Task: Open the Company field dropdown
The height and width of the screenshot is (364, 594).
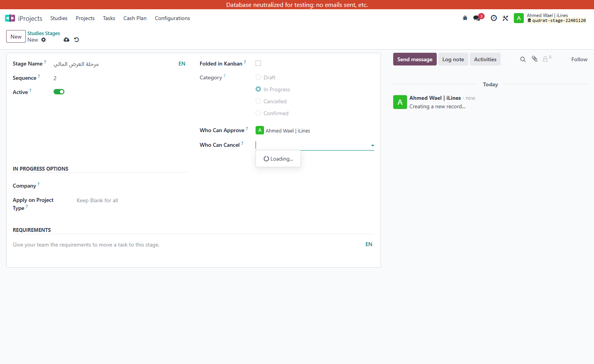Action: point(132,186)
